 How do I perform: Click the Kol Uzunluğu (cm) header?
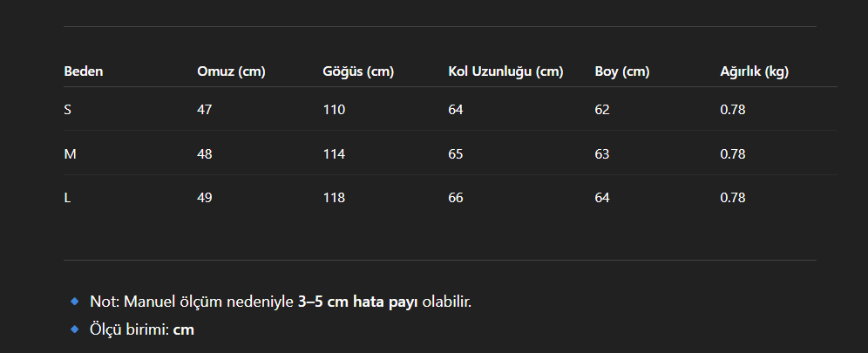[505, 71]
